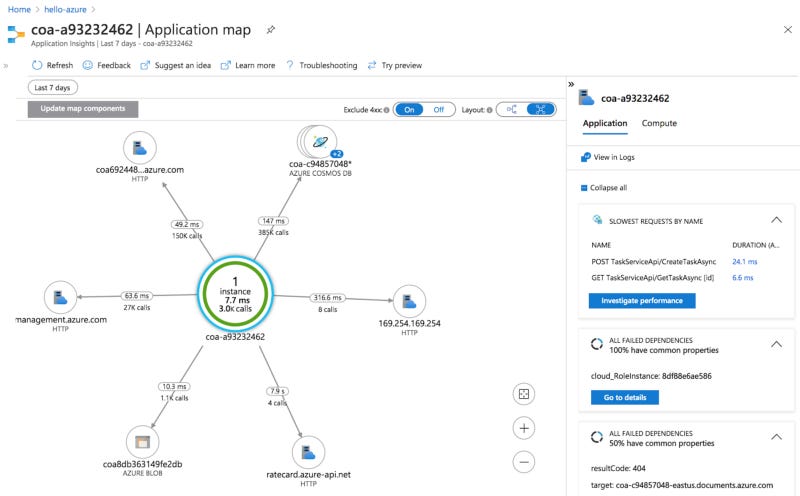Image resolution: width=800 pixels, height=496 pixels.
Task: Click the Refresh toolbar icon
Action: 37,65
